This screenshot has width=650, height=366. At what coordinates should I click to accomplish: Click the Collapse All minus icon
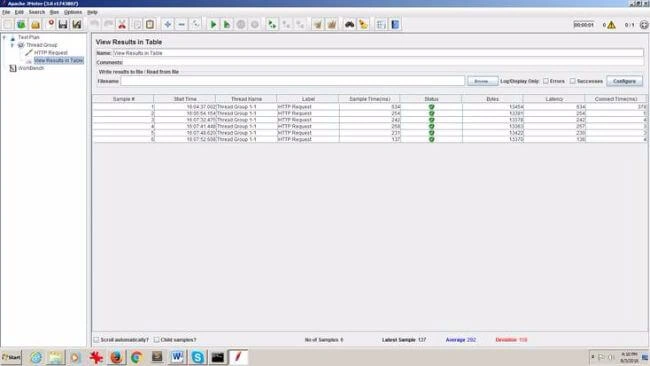pos(182,24)
